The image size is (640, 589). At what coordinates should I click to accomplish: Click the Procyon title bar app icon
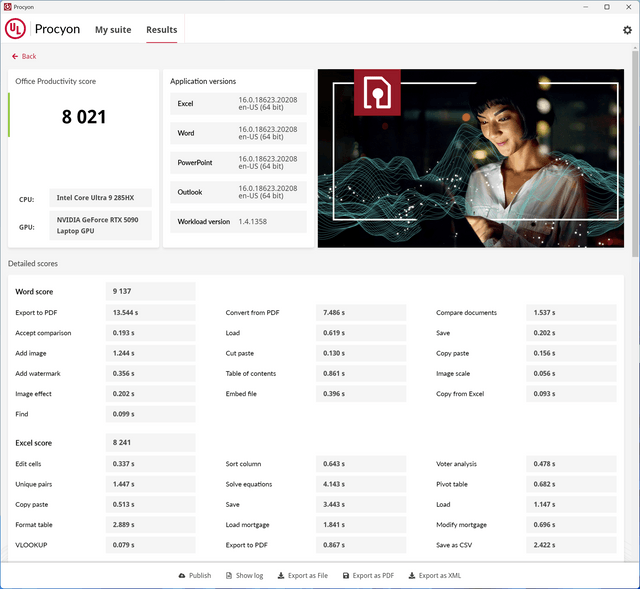pos(7,7)
